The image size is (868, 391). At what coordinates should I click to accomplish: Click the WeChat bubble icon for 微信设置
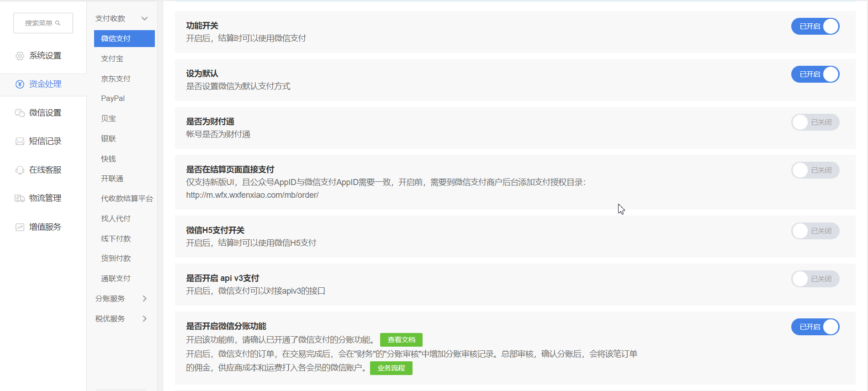coord(20,113)
